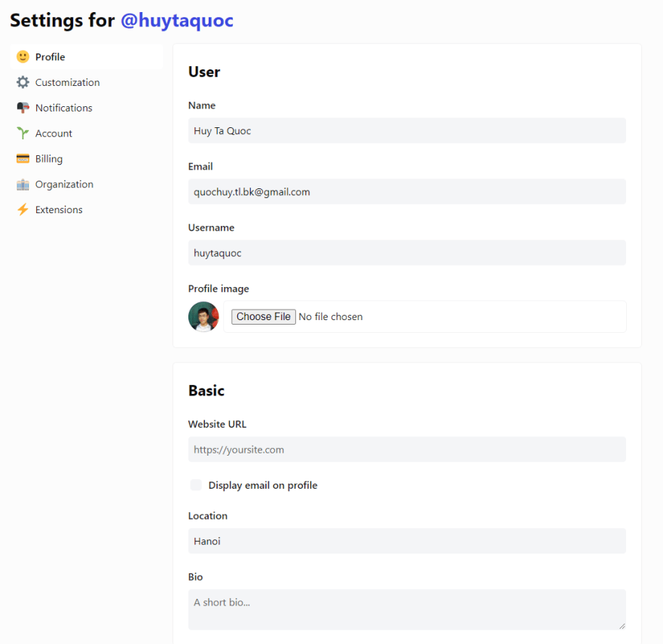Focus the Username input field
This screenshot has height=644, width=663.
[407, 253]
